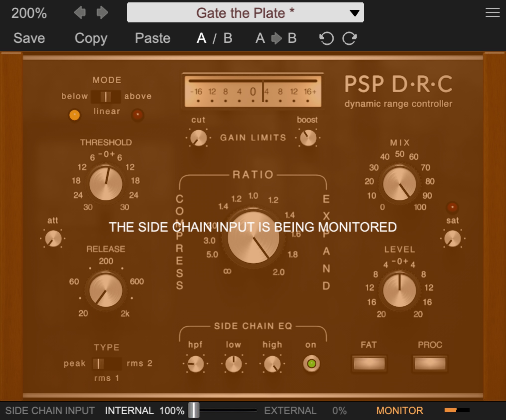
Task: Click the internal/external side chain slider
Action: pos(194,410)
